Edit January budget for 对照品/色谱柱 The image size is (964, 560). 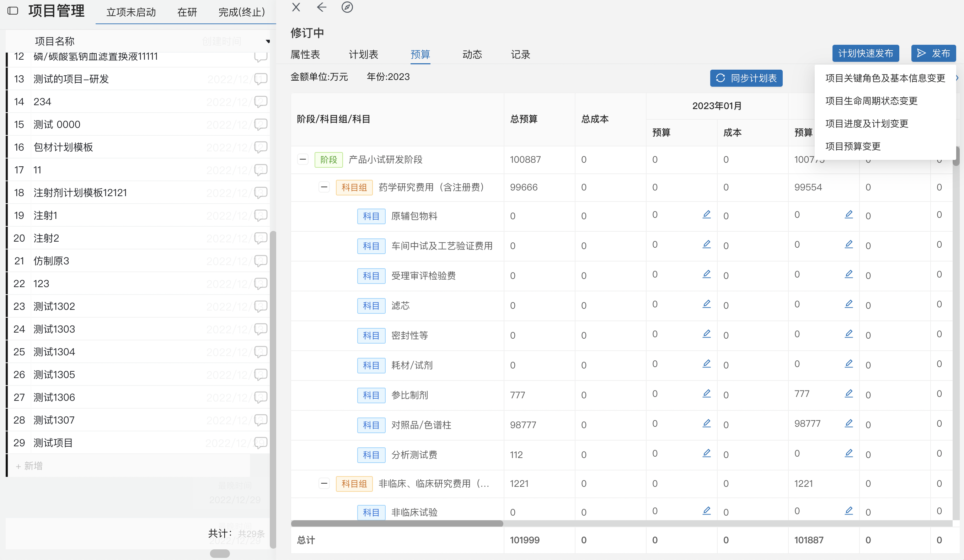pyautogui.click(x=707, y=424)
